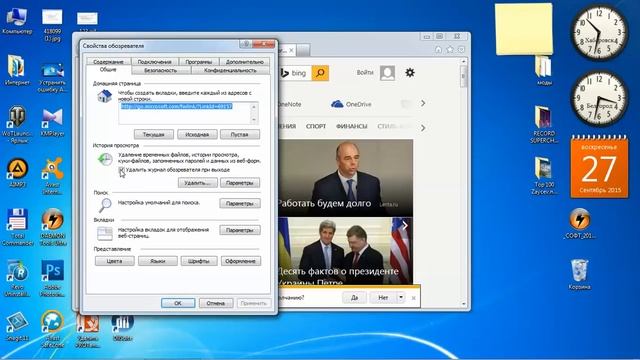Open the ФИНАНСЫ news category
The height and width of the screenshot is (360, 640).
click(x=351, y=127)
